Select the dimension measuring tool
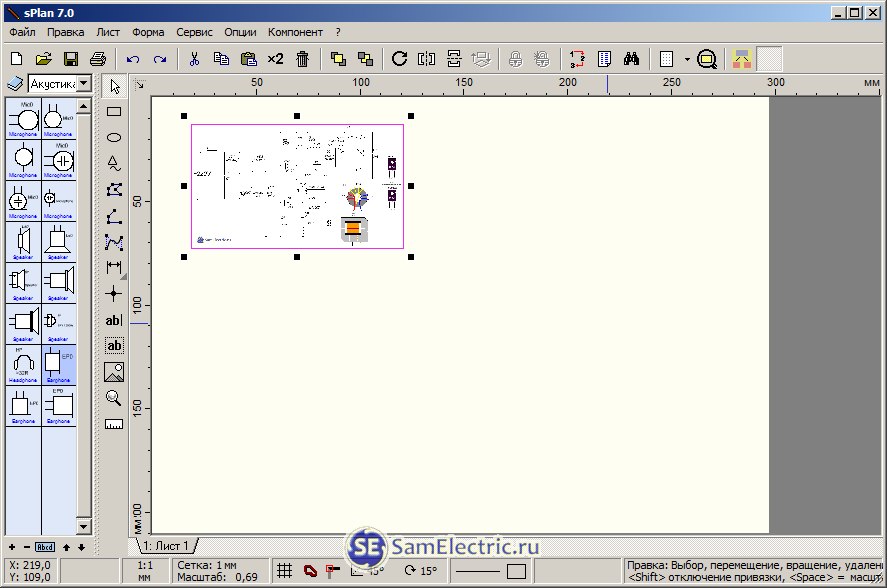 tap(114, 267)
